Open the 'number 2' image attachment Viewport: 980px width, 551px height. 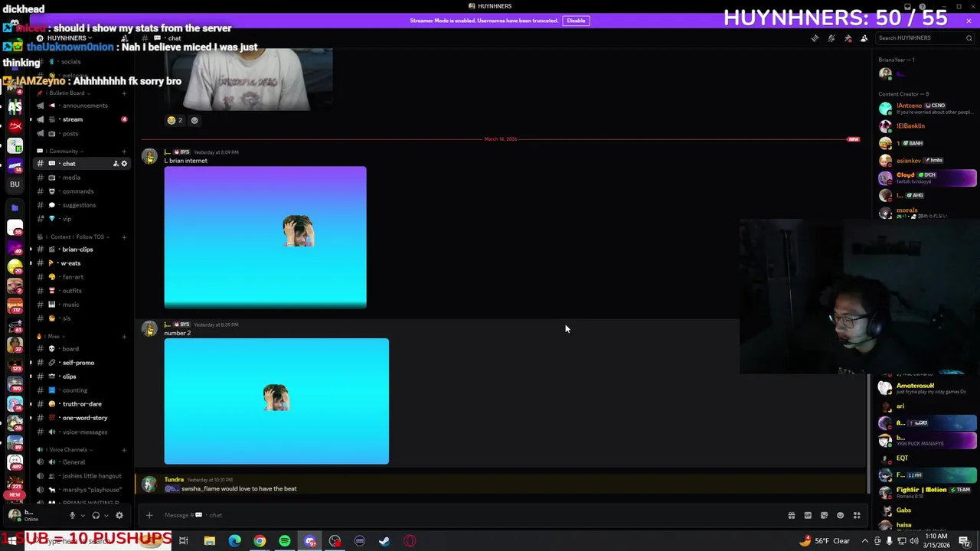point(276,401)
